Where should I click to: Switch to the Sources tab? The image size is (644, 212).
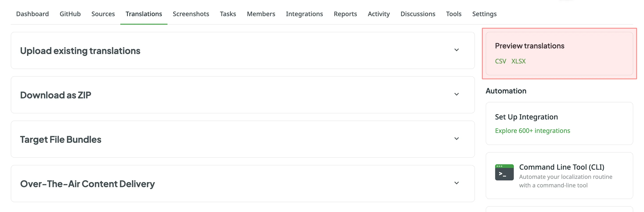coord(103,14)
